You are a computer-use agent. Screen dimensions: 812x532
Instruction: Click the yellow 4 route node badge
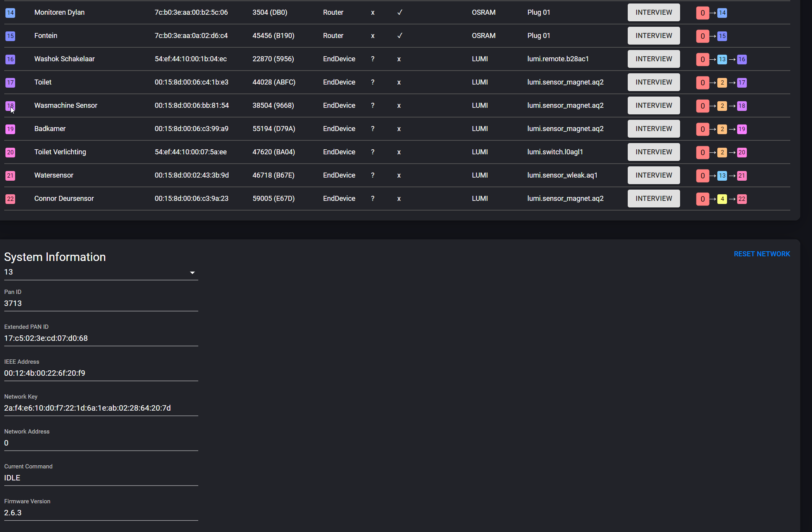tap(722, 199)
